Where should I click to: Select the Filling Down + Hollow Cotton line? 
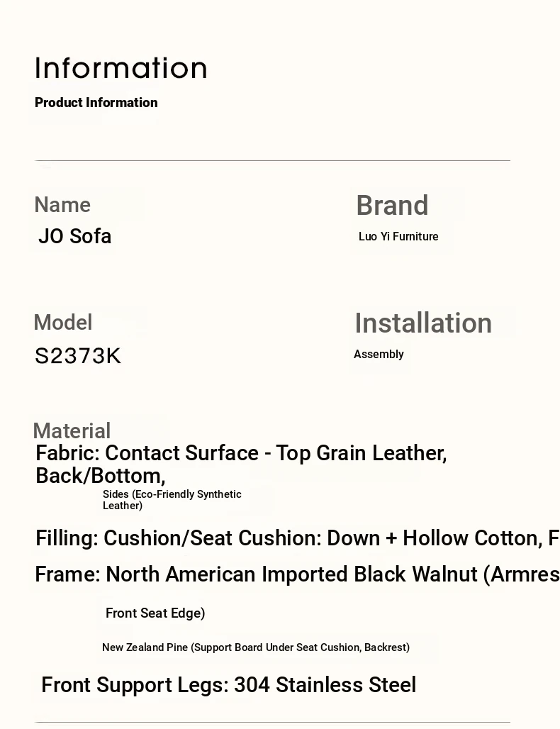(x=297, y=538)
